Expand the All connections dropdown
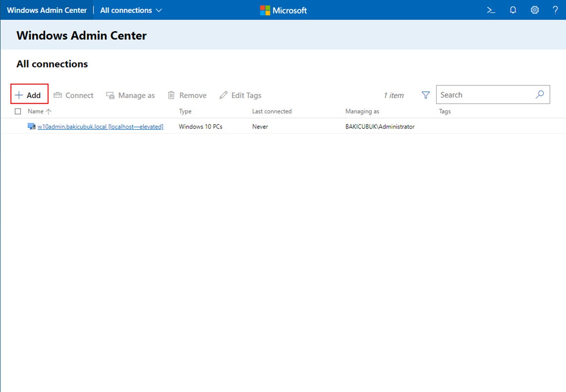The image size is (566, 392). click(131, 10)
